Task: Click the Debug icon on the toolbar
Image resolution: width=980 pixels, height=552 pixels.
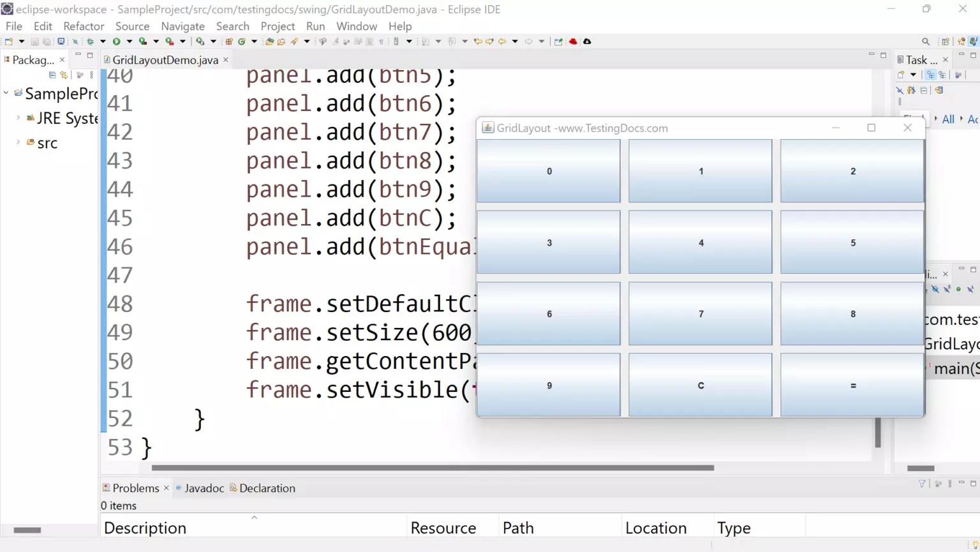Action: pos(89,41)
